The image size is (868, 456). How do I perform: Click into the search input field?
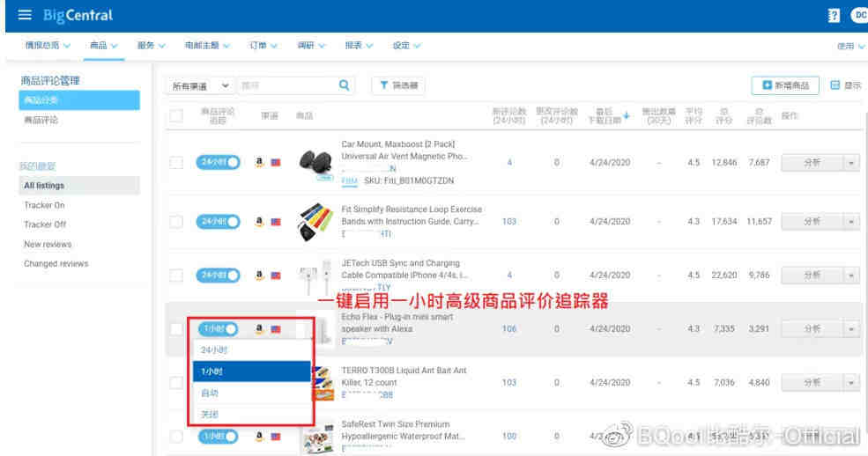click(286, 85)
